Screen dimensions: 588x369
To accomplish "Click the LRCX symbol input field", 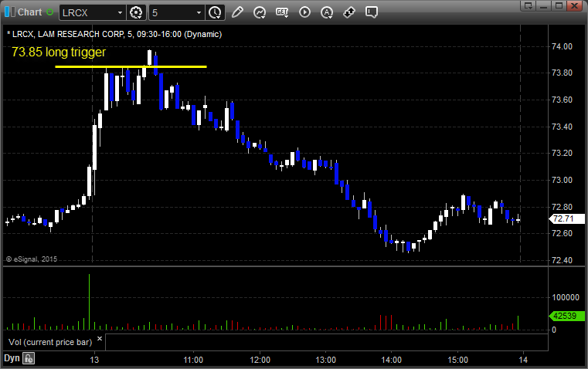I will coord(87,12).
